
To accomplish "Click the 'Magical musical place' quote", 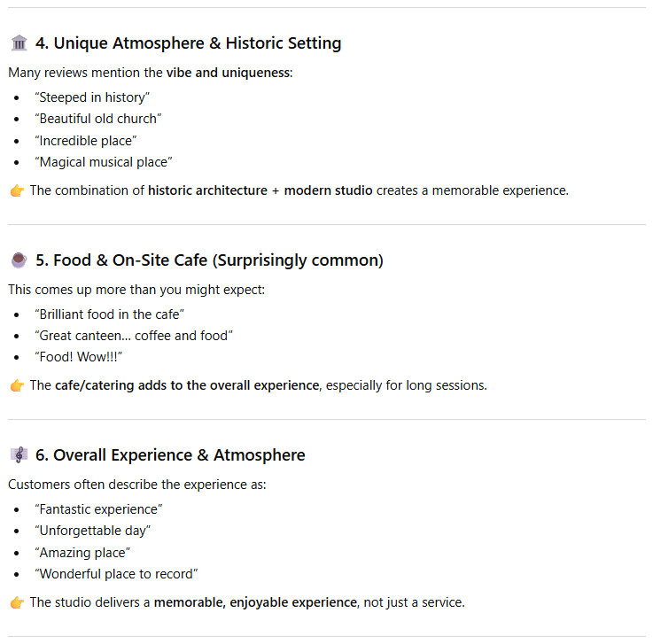I will click(104, 162).
